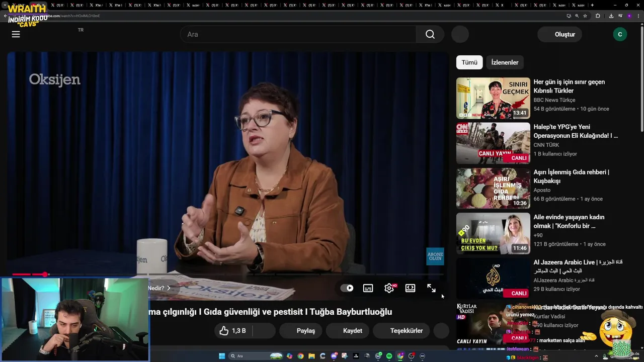This screenshot has width=644, height=362.
Task: Open the zoom magnifier in the address bar
Action: [577, 16]
